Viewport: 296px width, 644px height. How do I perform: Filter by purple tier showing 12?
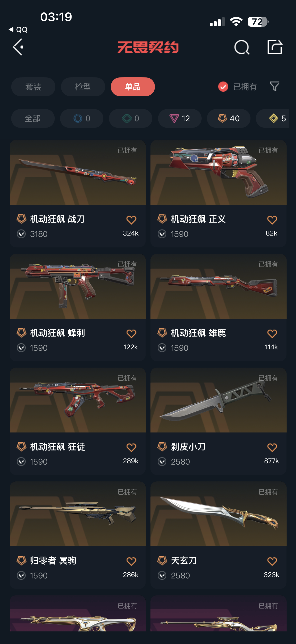[x=180, y=118]
